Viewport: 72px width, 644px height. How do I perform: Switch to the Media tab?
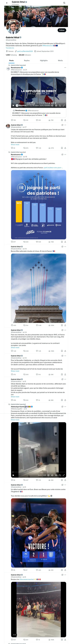(x=60, y=61)
